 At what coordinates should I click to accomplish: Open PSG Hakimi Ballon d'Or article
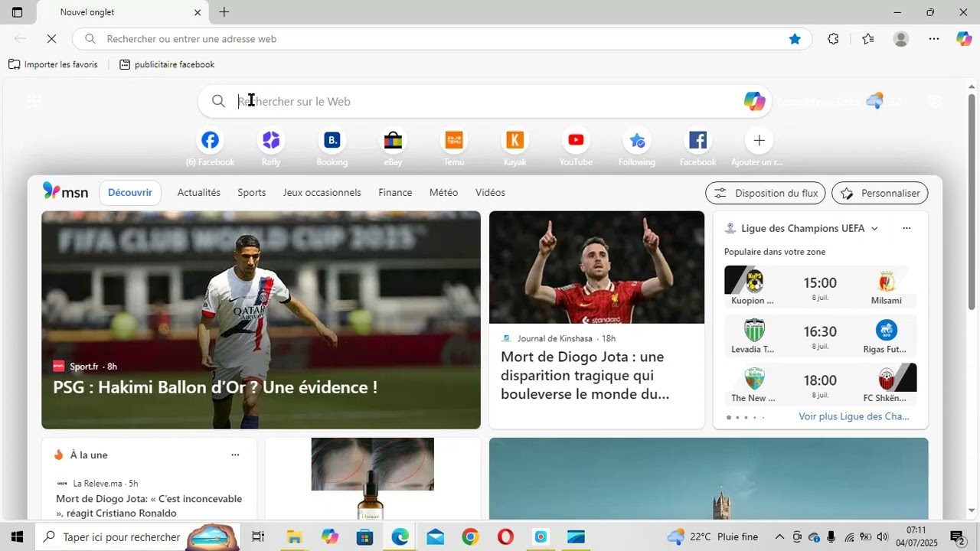pos(215,387)
